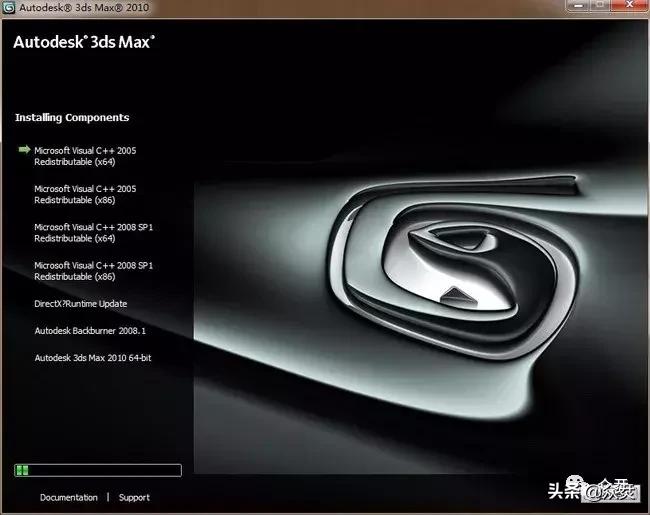Select Microsoft Visual C++ 2005 Redistributable (x64)
Screen dimensions: 650x515
pyautogui.click(x=85, y=156)
